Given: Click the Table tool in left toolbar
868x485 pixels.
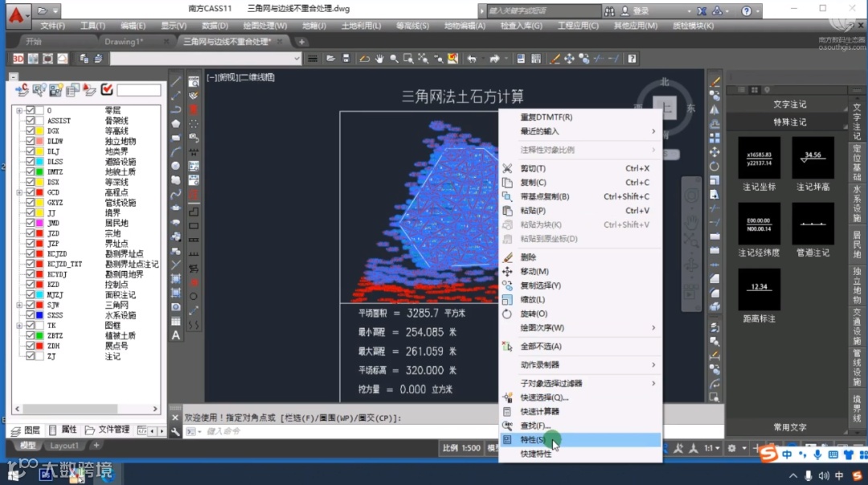Looking at the screenshot, I should point(176,322).
